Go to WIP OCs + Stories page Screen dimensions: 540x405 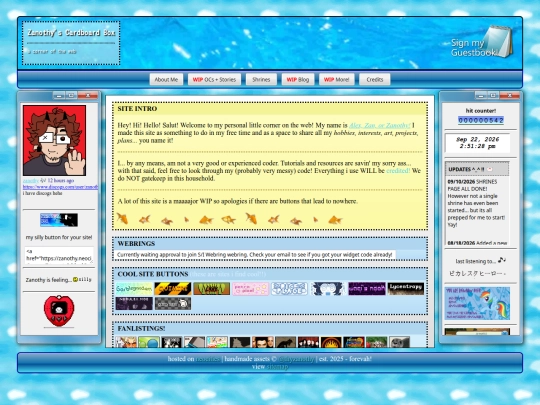(214, 80)
